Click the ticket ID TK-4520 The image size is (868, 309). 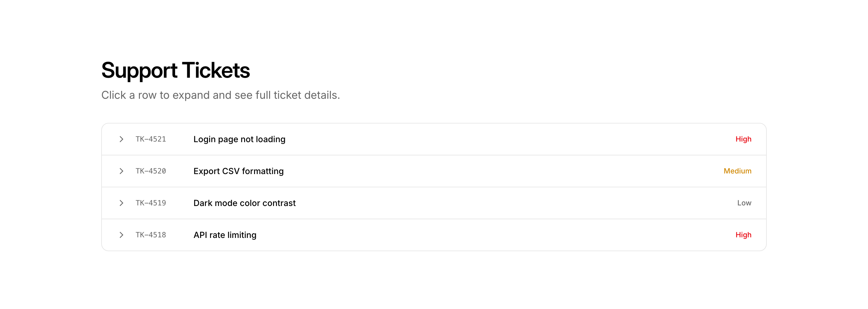coord(151,171)
